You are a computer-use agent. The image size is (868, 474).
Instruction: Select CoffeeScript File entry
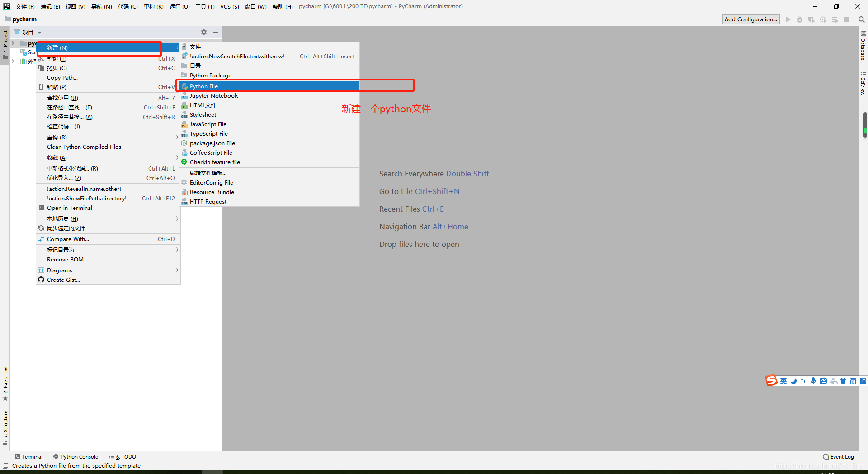click(x=269, y=153)
